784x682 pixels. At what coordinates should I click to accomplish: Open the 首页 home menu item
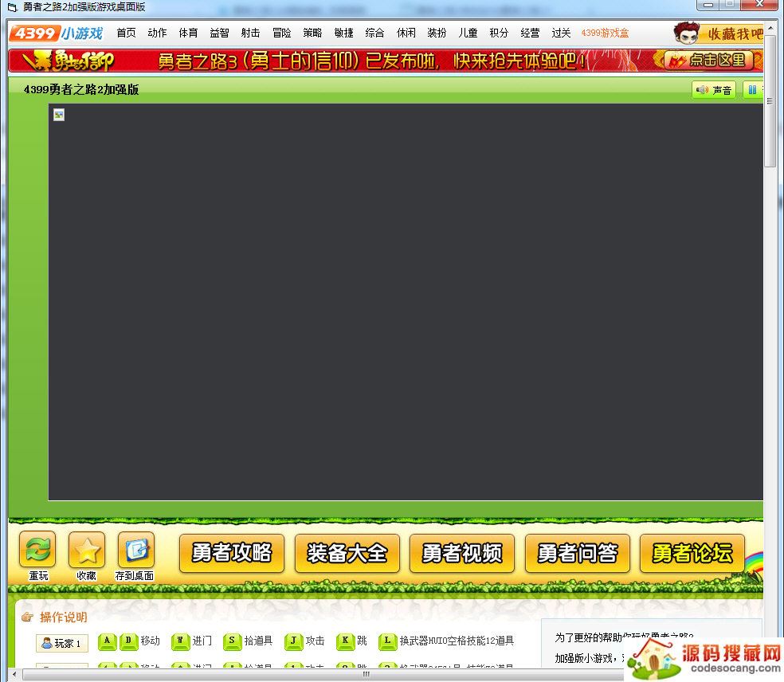click(x=126, y=33)
